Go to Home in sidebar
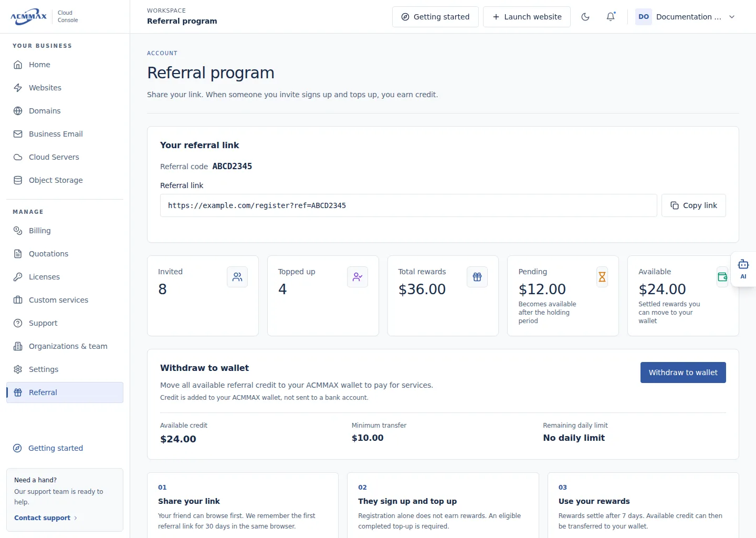 pyautogui.click(x=65, y=65)
